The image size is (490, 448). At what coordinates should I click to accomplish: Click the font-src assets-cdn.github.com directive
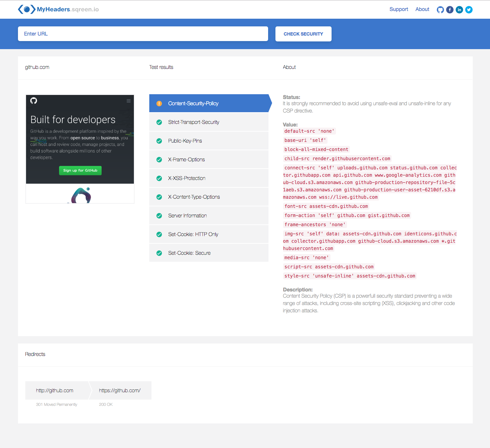[326, 206]
